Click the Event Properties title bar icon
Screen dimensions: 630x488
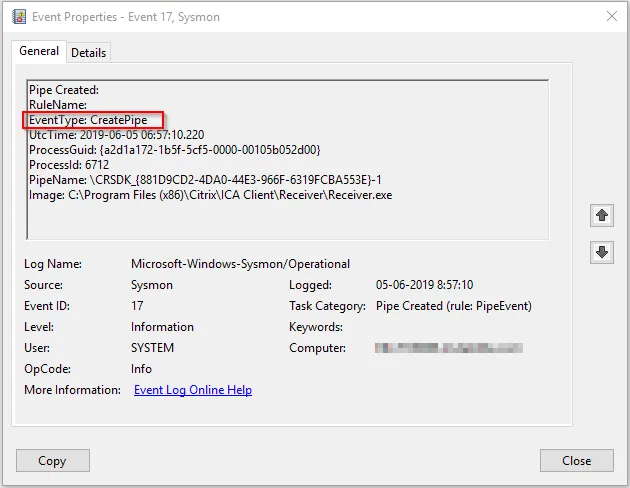19,17
